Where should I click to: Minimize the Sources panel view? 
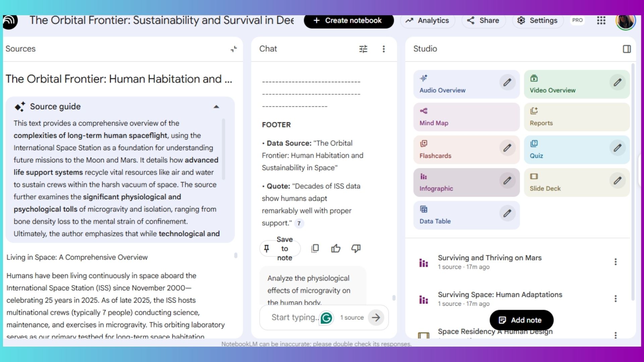(x=234, y=49)
